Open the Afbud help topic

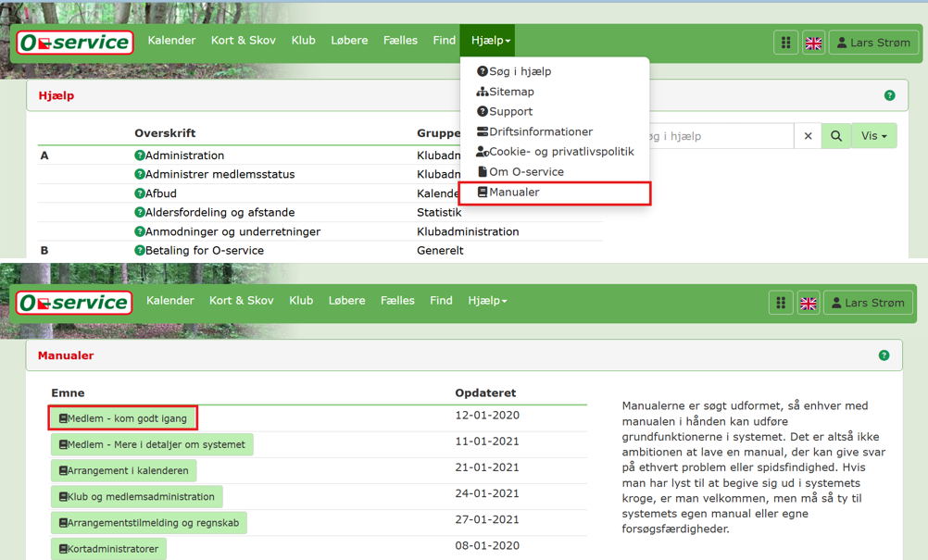point(161,193)
